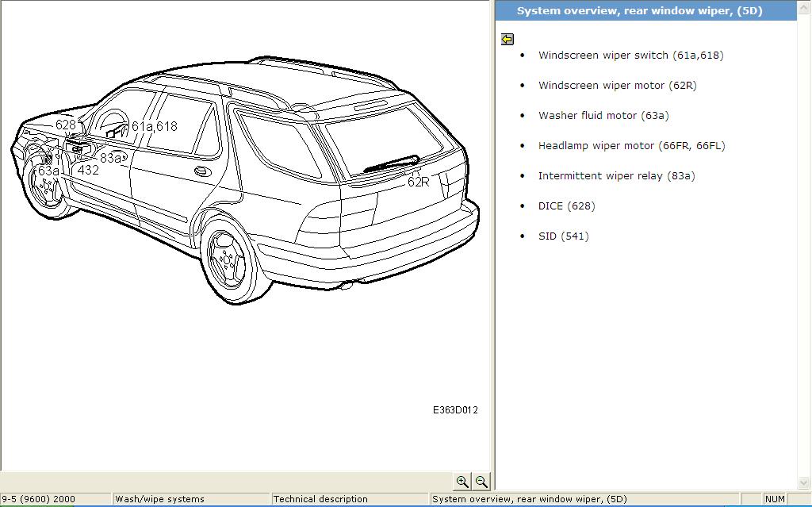This screenshot has width=812, height=507.
Task: Click the scroll down arrow in right panel
Action: point(804,482)
